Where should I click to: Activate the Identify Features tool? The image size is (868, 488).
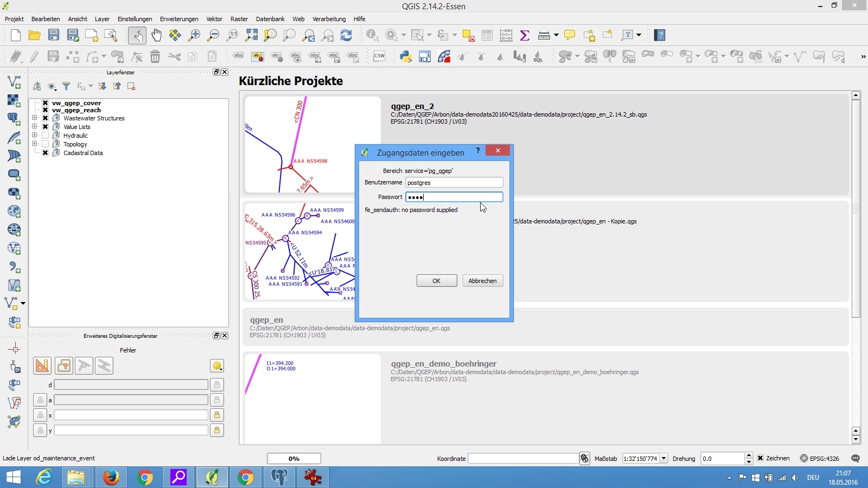(373, 35)
